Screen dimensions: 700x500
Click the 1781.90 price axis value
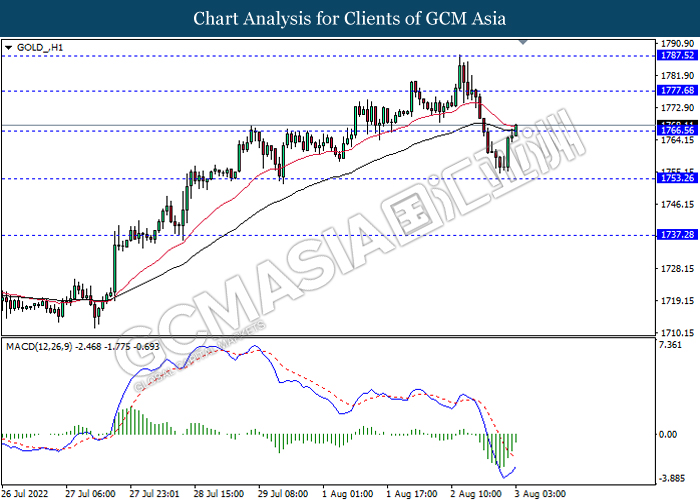677,76
